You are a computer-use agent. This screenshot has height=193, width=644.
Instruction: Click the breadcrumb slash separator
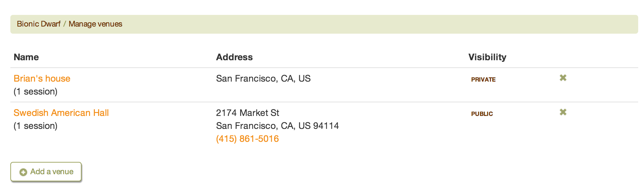[65, 24]
